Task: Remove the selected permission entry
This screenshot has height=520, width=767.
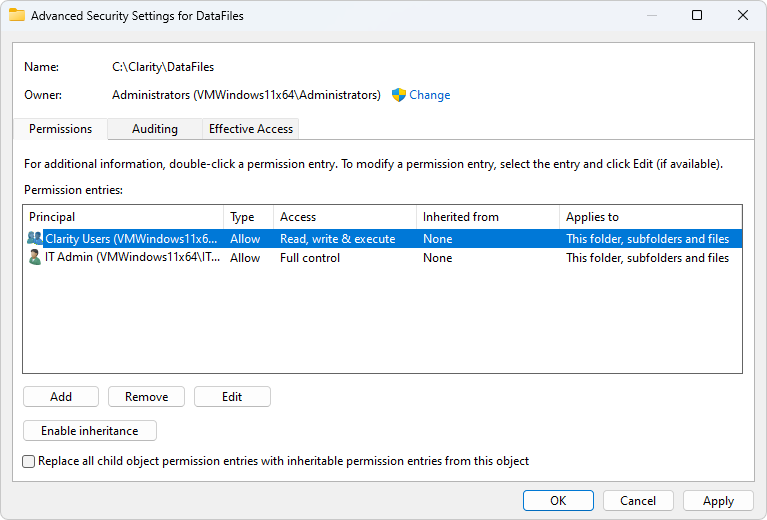Action: coord(146,397)
